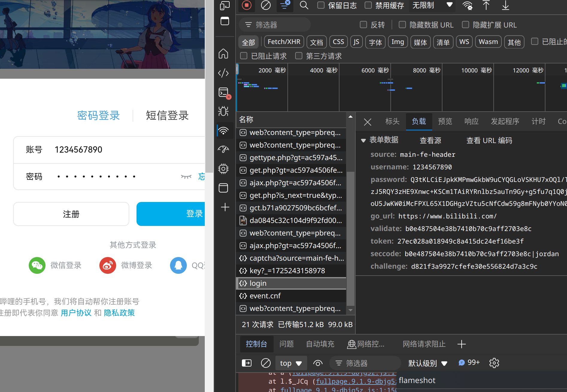Clear console with the circle-slash icon

coord(266,363)
